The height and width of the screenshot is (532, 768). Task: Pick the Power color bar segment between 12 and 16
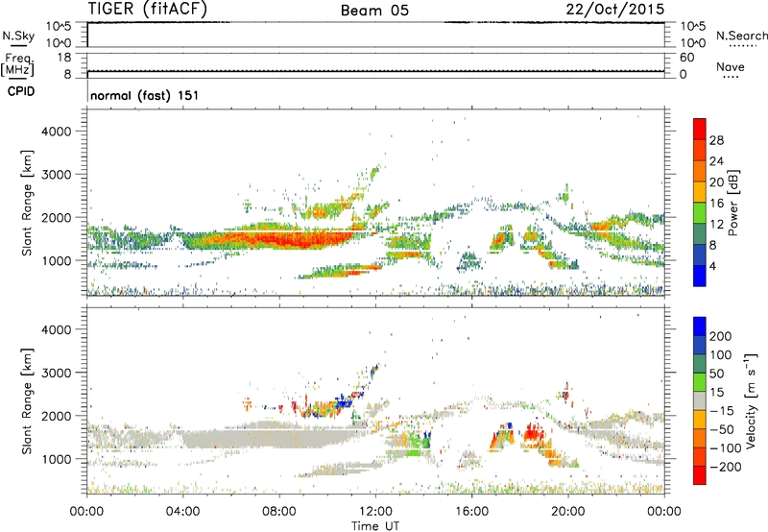(x=700, y=213)
